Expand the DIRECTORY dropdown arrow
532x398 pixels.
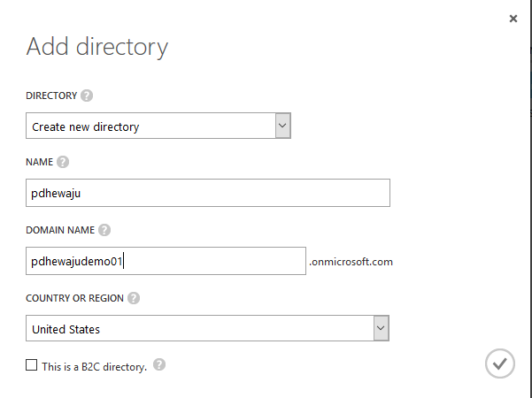282,126
